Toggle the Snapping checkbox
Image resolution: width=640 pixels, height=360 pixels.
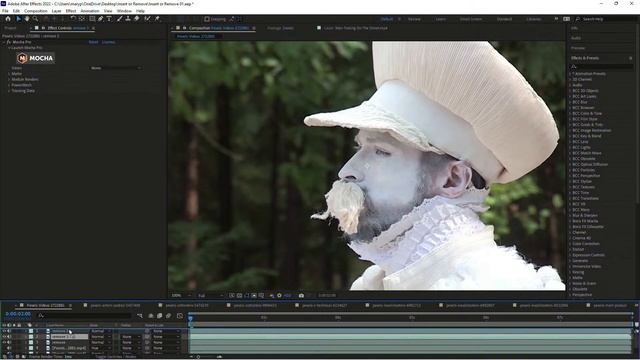coord(207,19)
